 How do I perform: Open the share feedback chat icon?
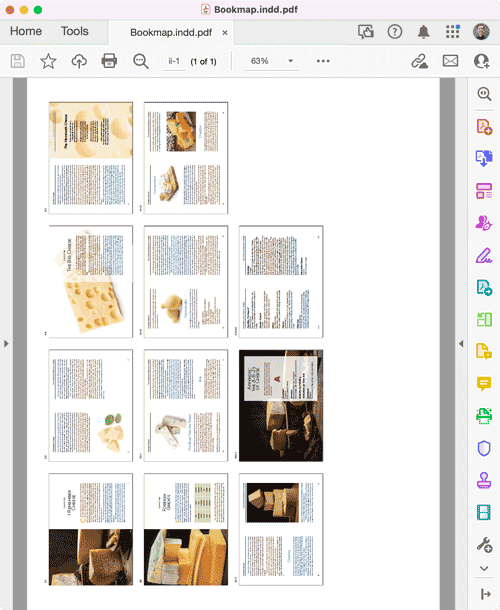(x=366, y=32)
